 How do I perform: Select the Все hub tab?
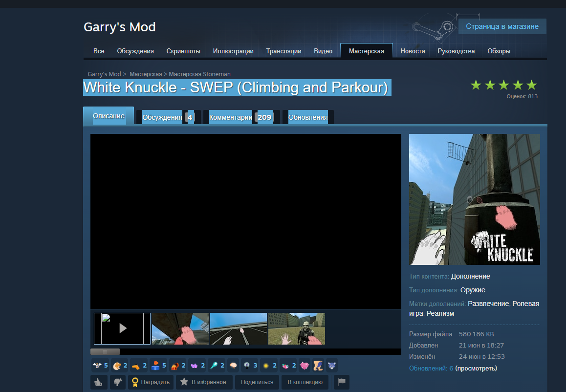99,51
